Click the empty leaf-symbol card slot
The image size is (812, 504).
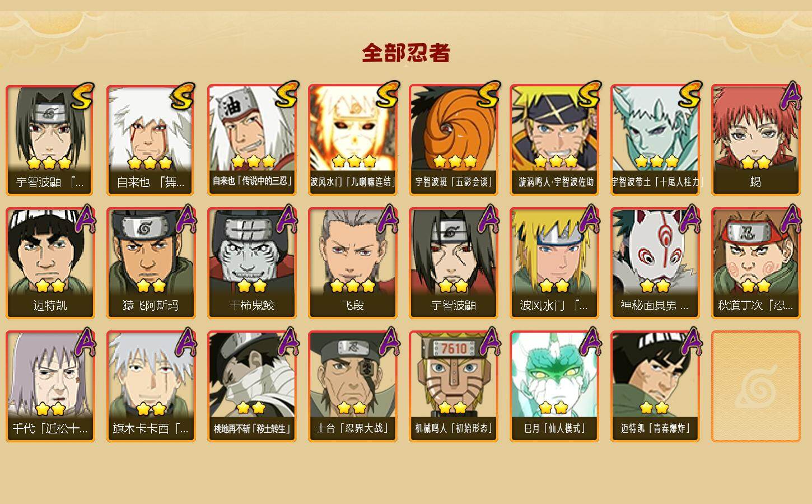(755, 386)
